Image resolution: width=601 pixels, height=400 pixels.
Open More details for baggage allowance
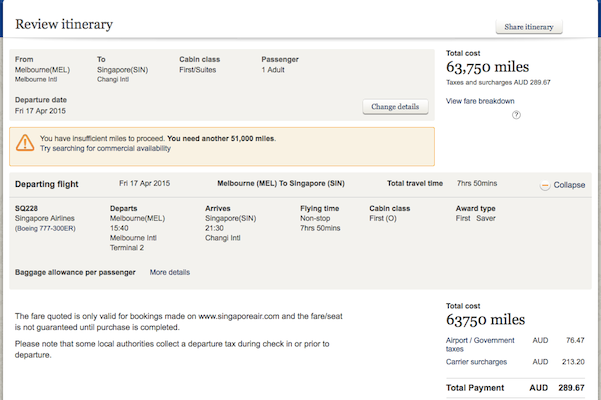click(x=169, y=272)
